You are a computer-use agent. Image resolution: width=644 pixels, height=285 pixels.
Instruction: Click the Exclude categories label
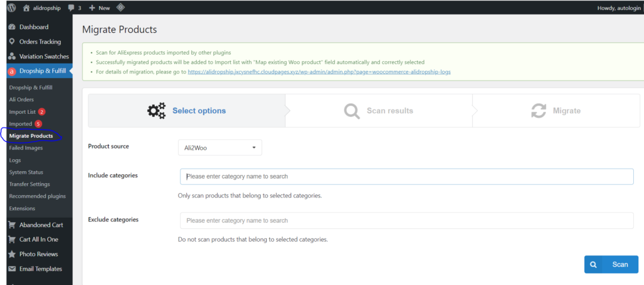[x=113, y=220]
